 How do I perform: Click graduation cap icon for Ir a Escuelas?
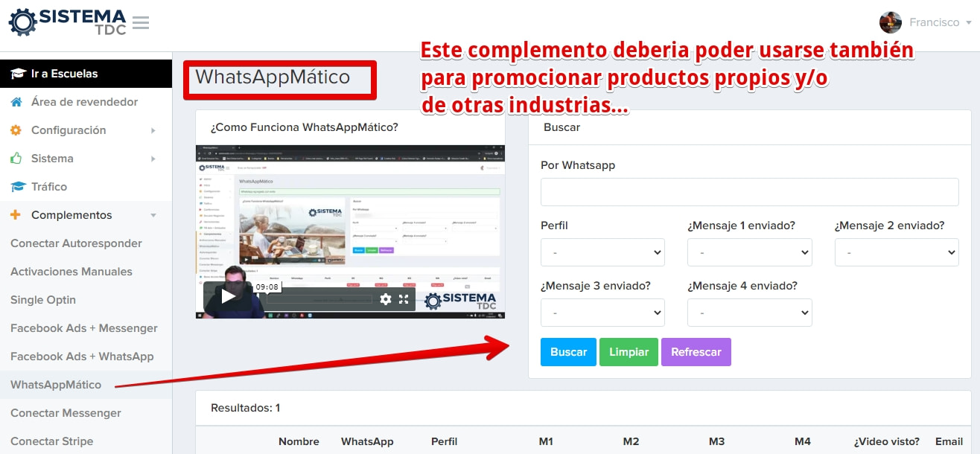[x=18, y=74]
